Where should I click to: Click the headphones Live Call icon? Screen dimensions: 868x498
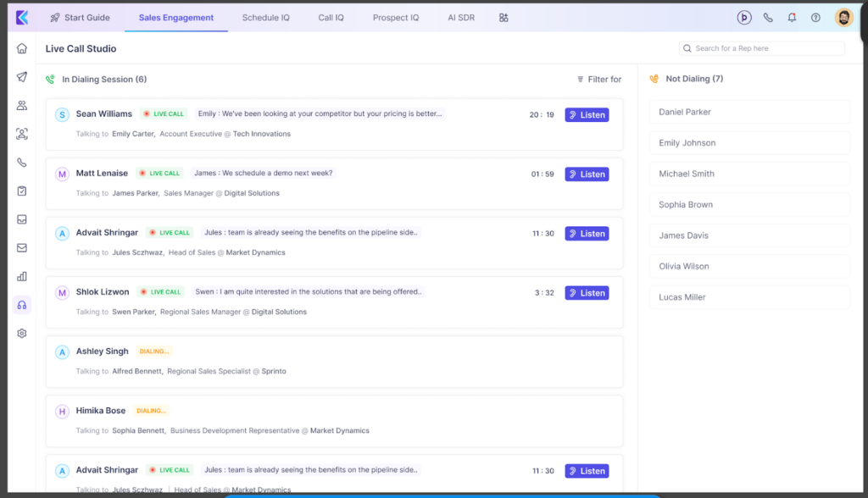22,305
